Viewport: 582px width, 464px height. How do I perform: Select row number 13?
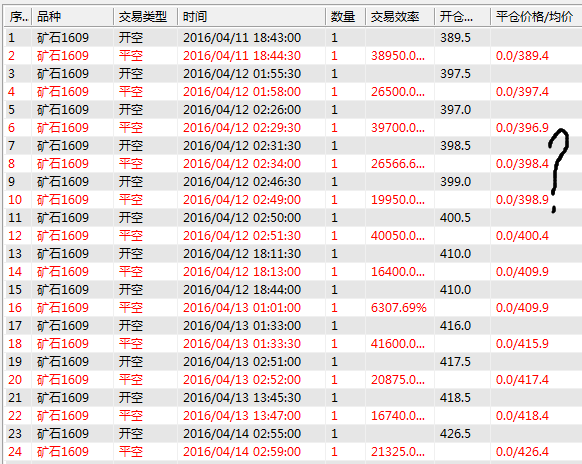pos(15,254)
